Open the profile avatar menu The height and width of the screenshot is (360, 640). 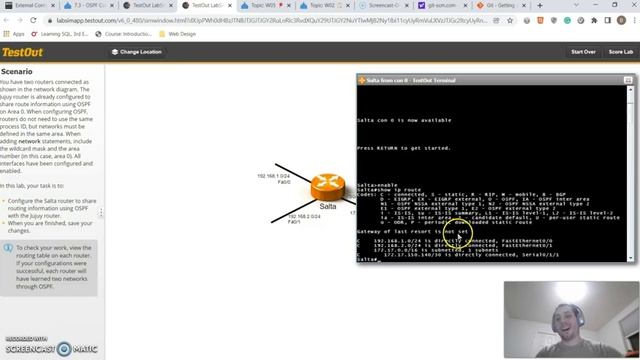click(x=621, y=20)
